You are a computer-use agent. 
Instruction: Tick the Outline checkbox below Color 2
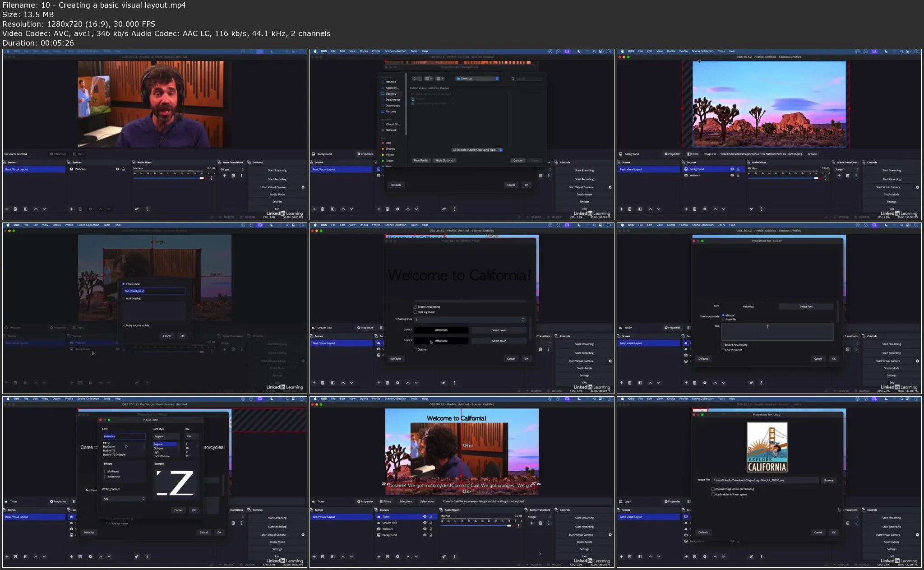click(x=416, y=350)
